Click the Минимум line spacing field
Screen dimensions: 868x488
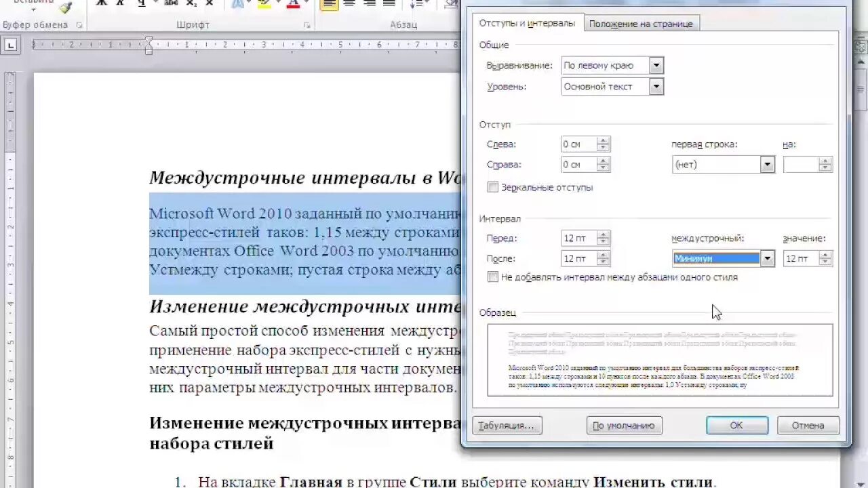pyautogui.click(x=716, y=258)
